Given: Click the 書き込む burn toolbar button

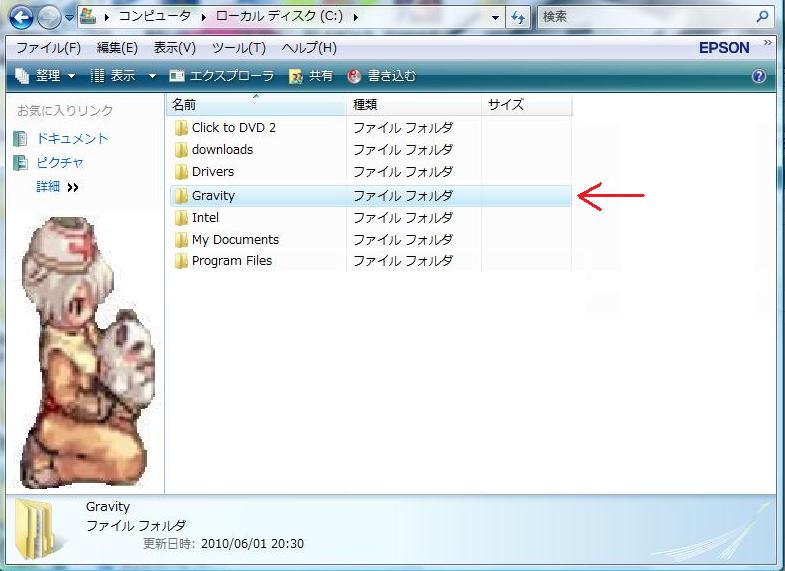Looking at the screenshot, I should point(381,76).
